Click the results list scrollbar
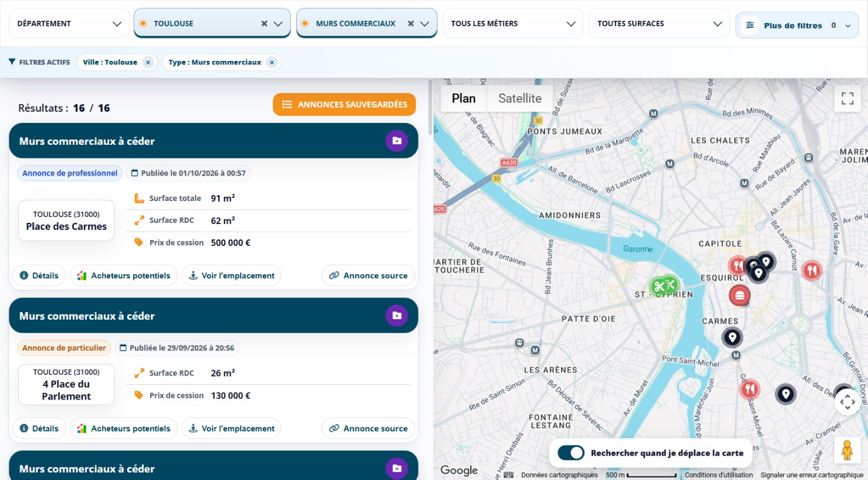Image resolution: width=868 pixels, height=480 pixels. point(430,106)
